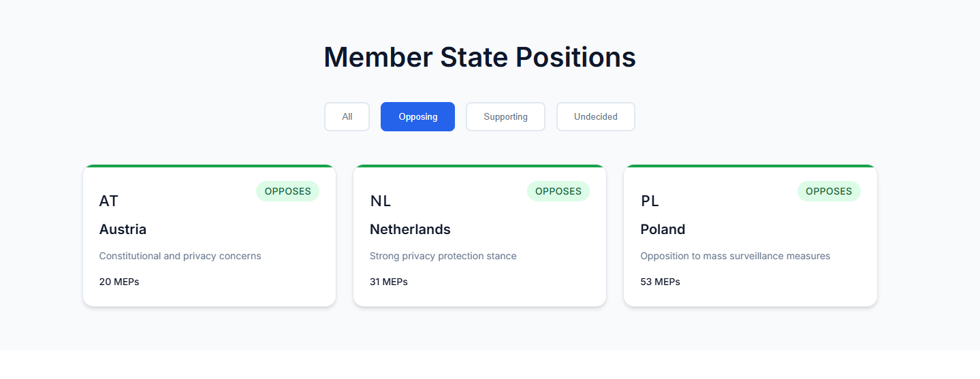This screenshot has width=980, height=379.
Task: Click the Netherlands OPPOSES badge
Action: pyautogui.click(x=558, y=191)
